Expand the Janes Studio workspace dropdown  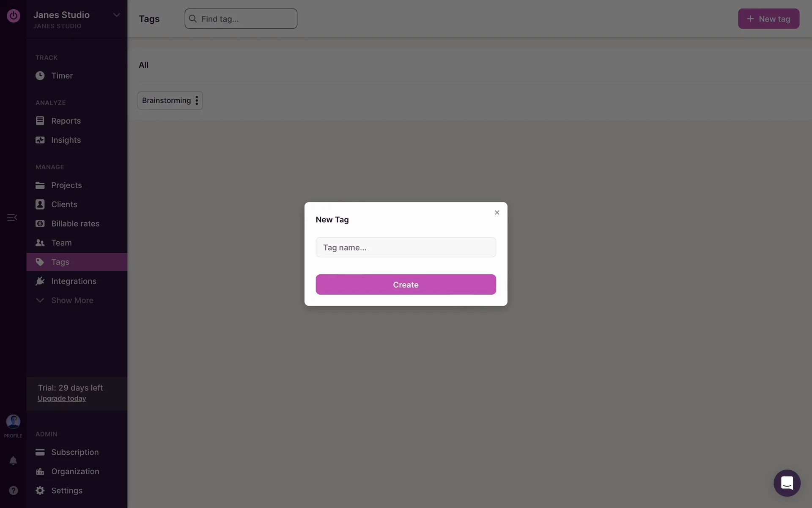[x=116, y=15]
